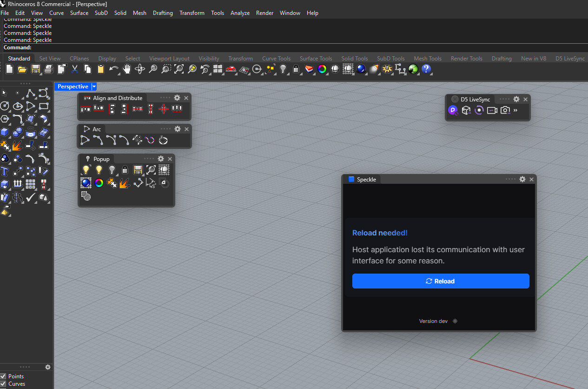Click the Four Viewports layout icon
The image size is (588, 389).
218,69
